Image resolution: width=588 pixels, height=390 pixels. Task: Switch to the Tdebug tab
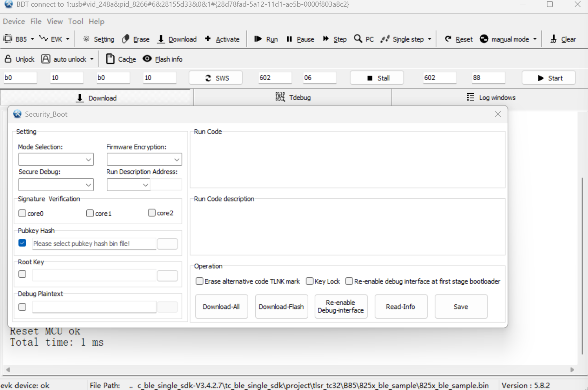[x=293, y=97]
